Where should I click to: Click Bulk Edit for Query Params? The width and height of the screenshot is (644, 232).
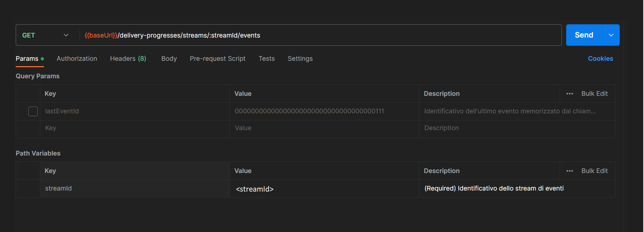tap(594, 94)
